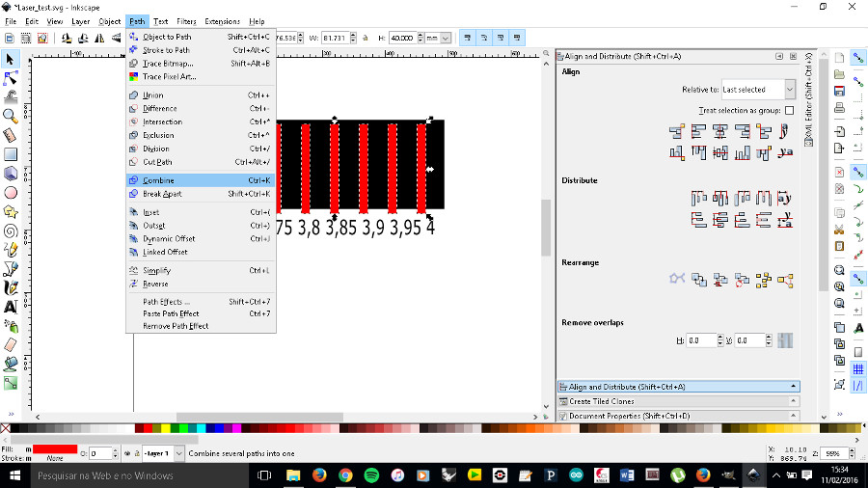Viewport: 868px width, 488px height.
Task: Toggle layer visibility eye in status bar
Action: [127, 453]
